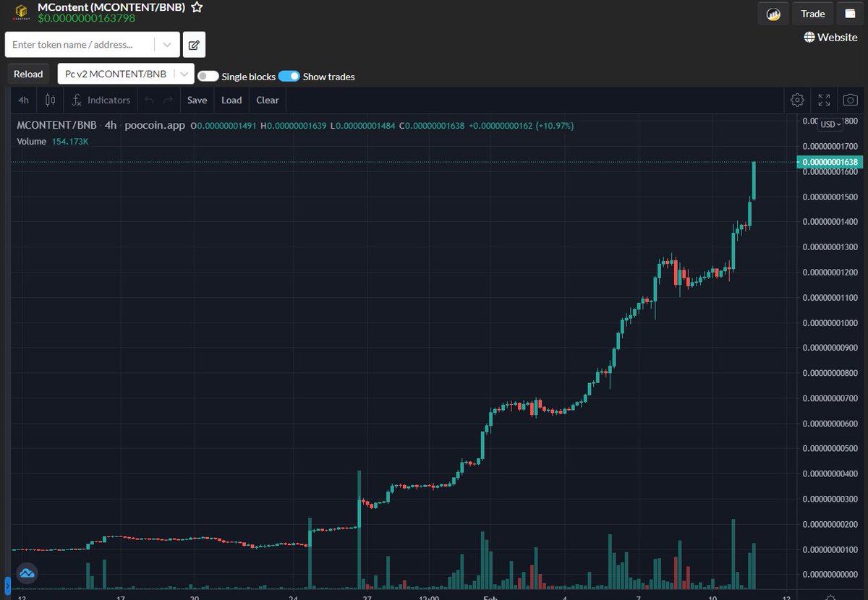Open chart settings gear
Viewport: 868px width, 600px height.
[x=797, y=100]
